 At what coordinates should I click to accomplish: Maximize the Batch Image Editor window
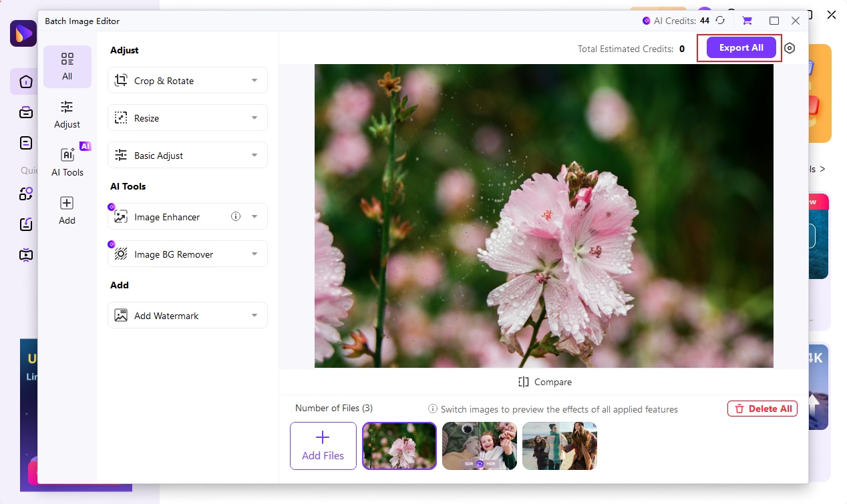coord(774,21)
